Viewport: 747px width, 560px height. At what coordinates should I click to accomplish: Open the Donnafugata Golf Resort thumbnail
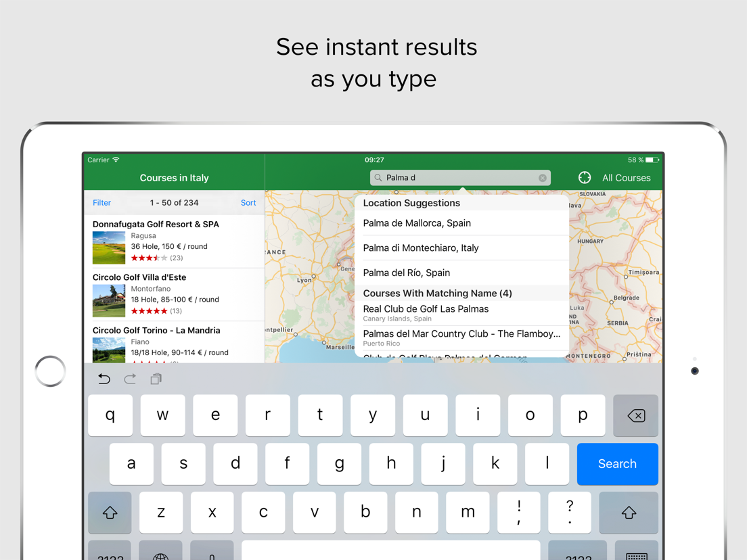[109, 248]
